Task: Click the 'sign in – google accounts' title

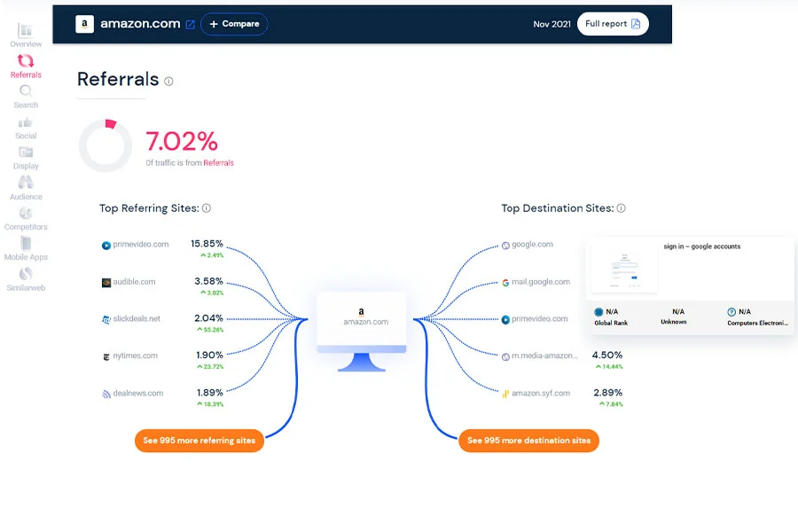Action: point(702,246)
